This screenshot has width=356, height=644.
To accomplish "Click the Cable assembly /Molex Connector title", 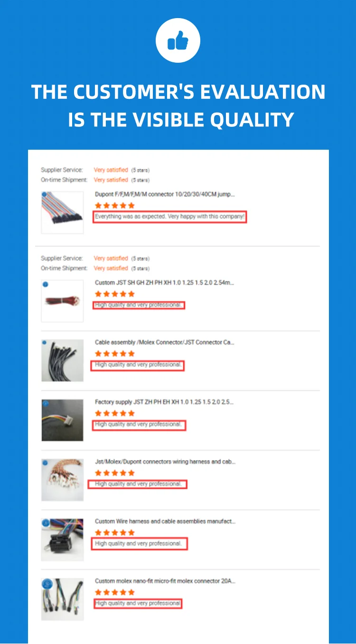I will tap(165, 342).
